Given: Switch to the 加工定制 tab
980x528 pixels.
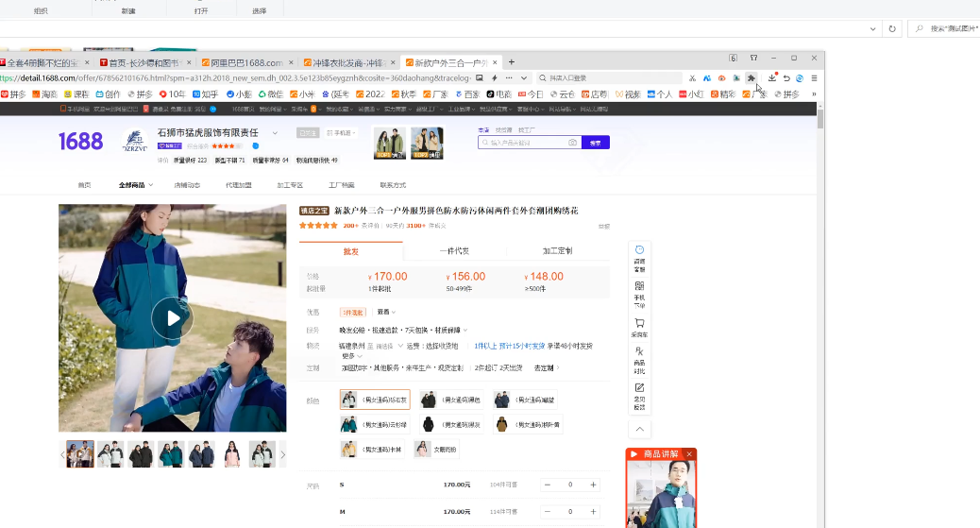Looking at the screenshot, I should pos(557,251).
